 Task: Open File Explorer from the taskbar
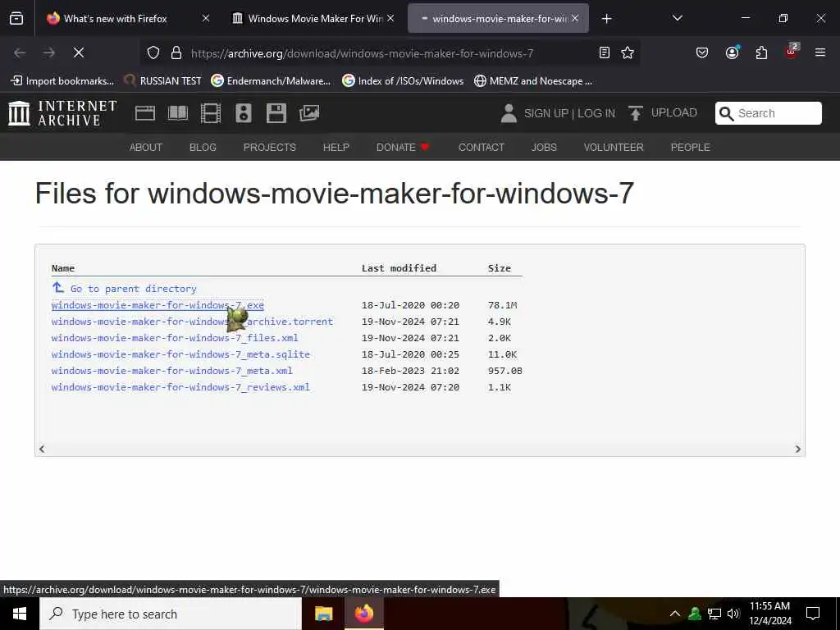click(x=323, y=614)
